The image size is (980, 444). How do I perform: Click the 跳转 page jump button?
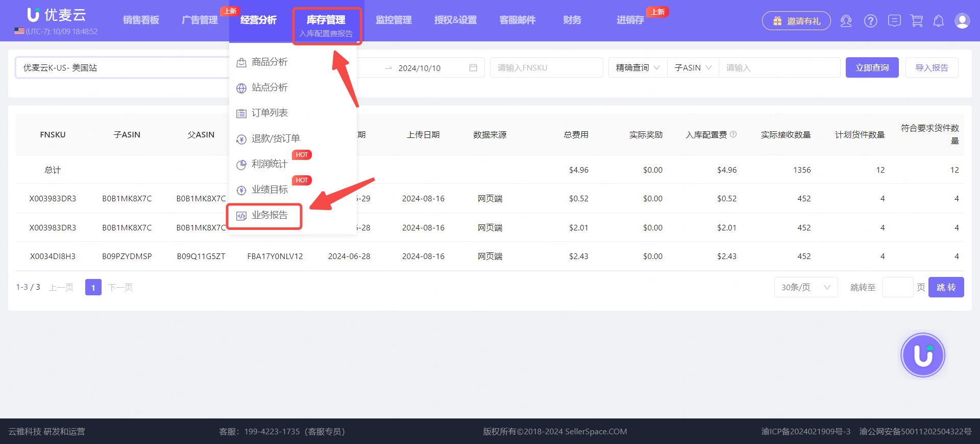pyautogui.click(x=946, y=288)
